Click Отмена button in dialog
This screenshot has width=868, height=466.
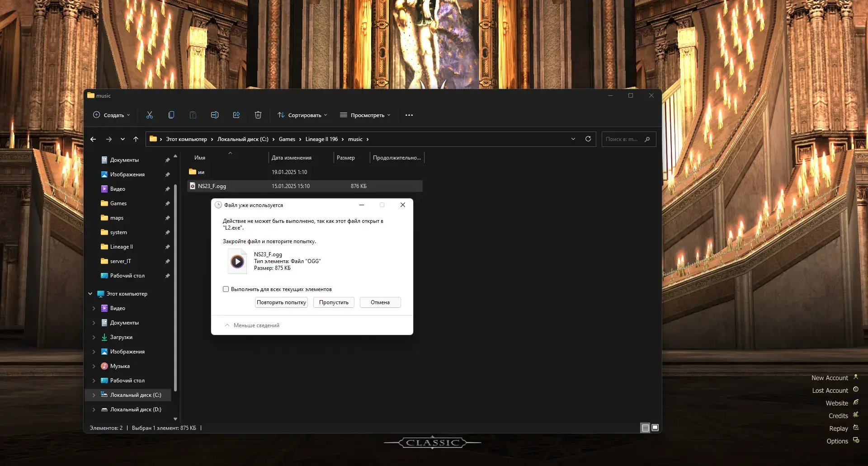(x=380, y=302)
